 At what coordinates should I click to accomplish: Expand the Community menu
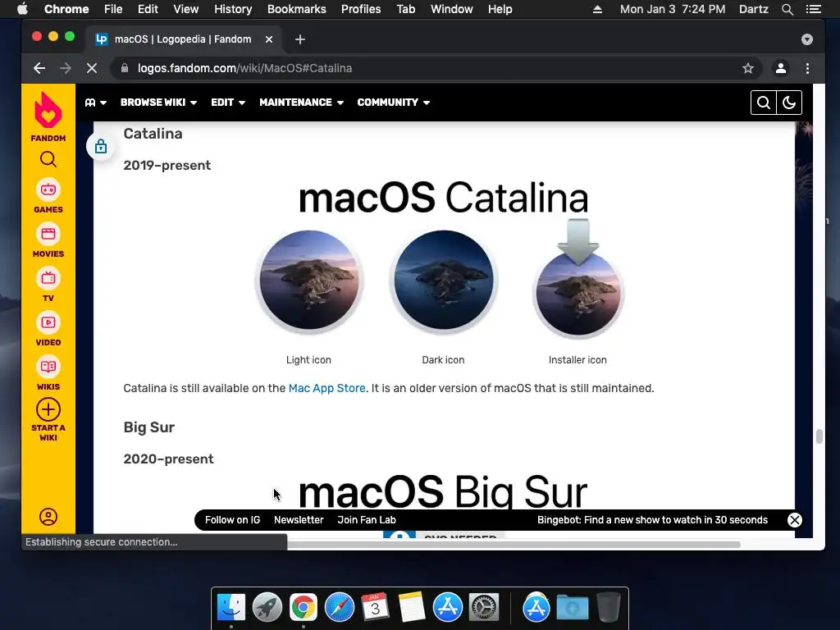393,103
